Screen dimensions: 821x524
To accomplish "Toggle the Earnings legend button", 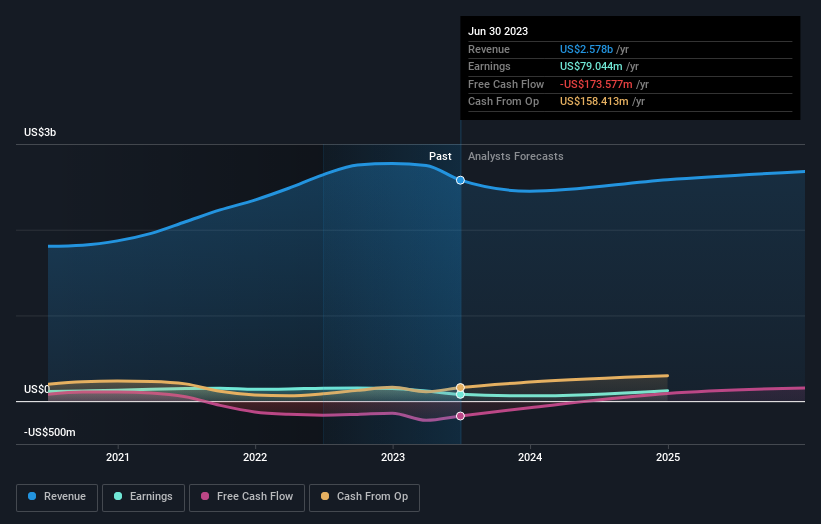I will tap(143, 497).
